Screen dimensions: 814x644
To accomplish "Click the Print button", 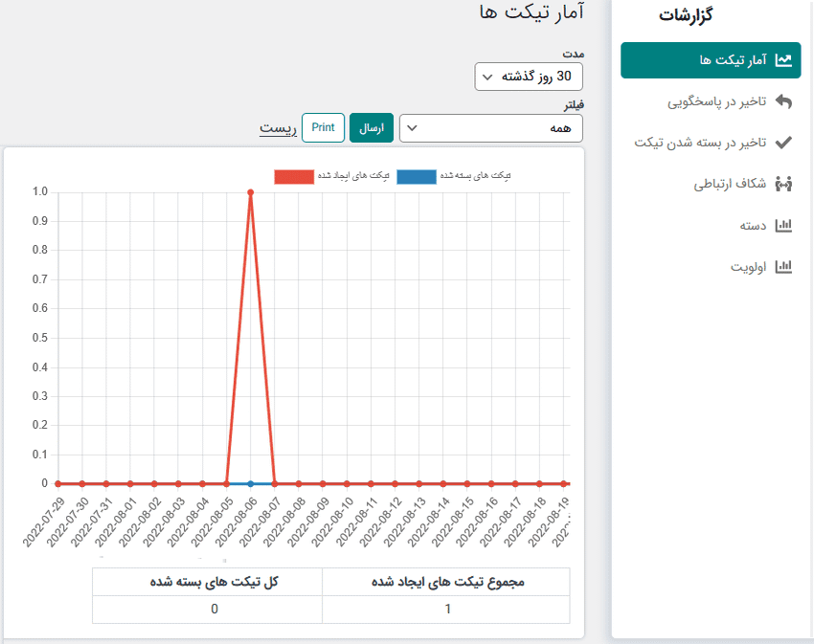I will tap(323, 127).
